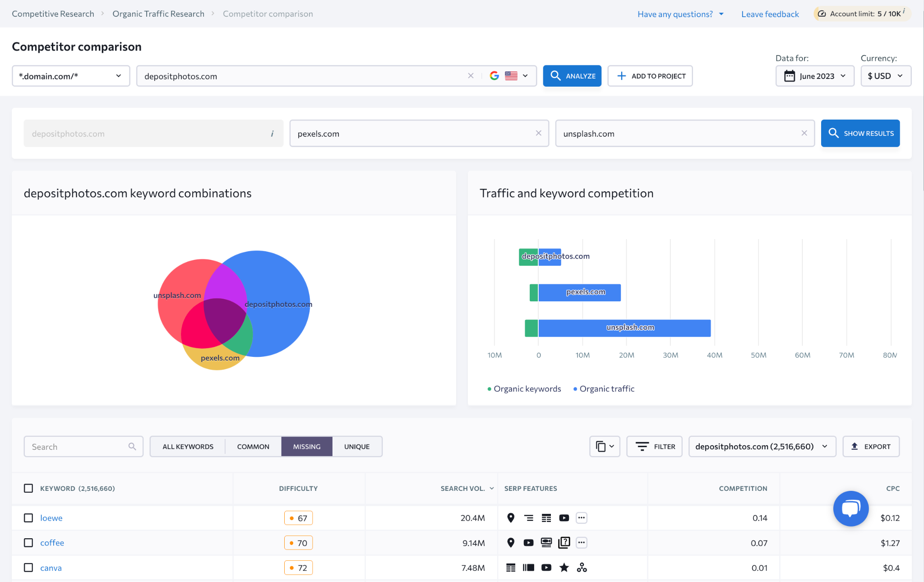Clear the depositphotos.com domain search field
Screen dimensions: 924x582
click(471, 76)
